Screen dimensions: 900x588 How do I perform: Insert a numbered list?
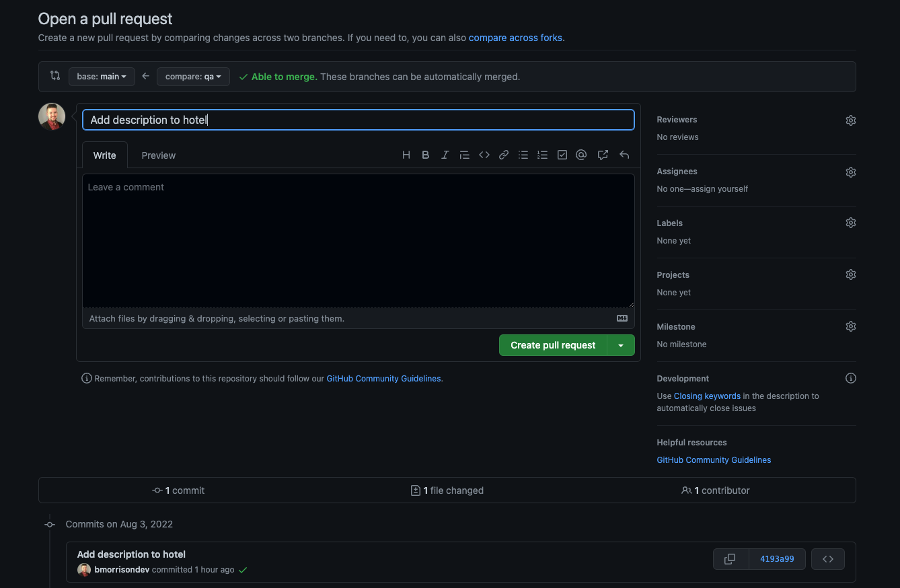coord(542,155)
